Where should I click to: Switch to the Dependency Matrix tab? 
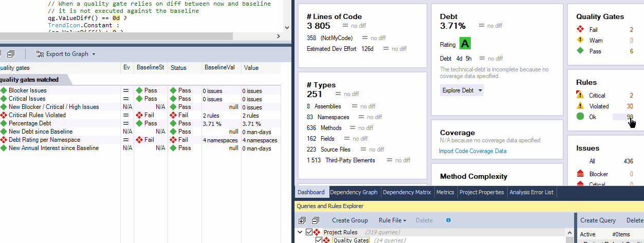407,192
